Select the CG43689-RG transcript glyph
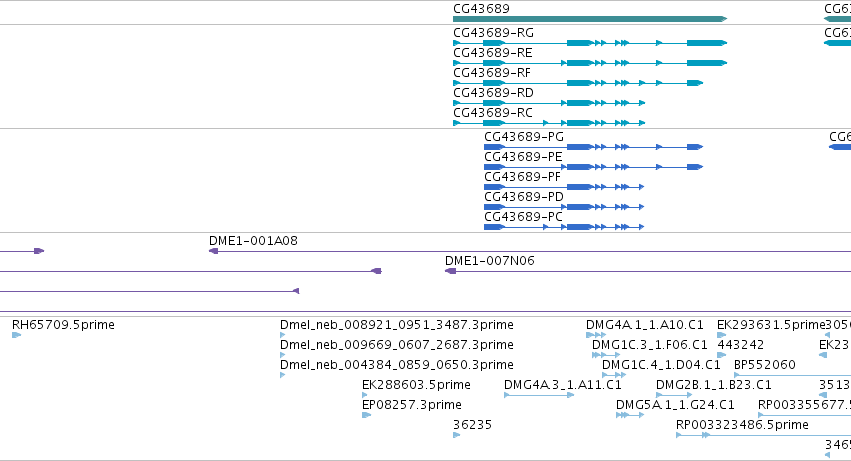851x461 pixels. click(590, 43)
